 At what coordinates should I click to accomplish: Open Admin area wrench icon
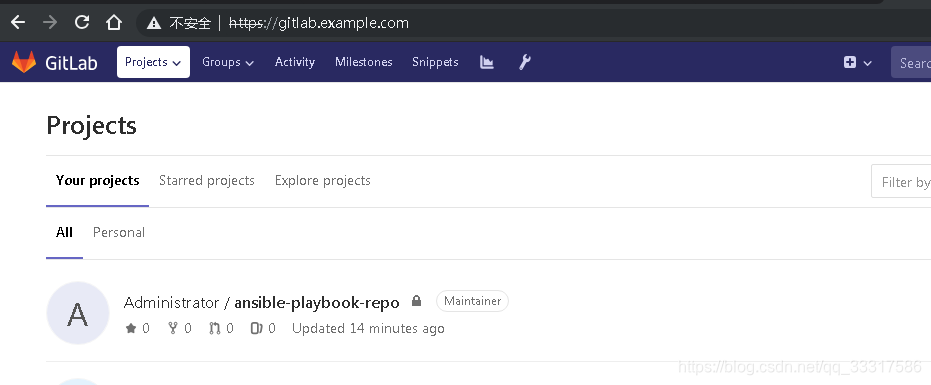(525, 62)
